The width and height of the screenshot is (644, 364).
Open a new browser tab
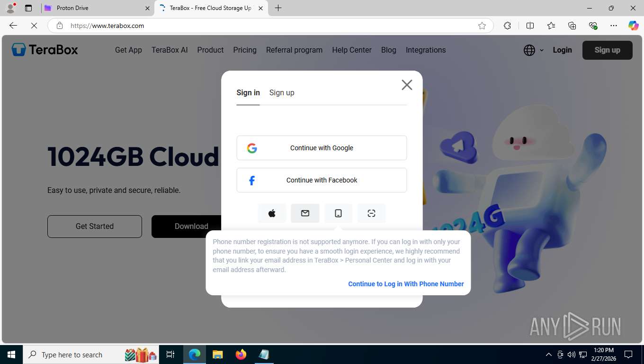[278, 8]
